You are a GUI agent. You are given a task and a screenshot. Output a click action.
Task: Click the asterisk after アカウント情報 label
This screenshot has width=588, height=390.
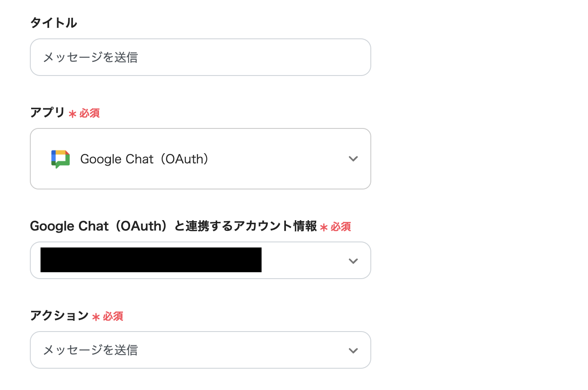click(324, 227)
